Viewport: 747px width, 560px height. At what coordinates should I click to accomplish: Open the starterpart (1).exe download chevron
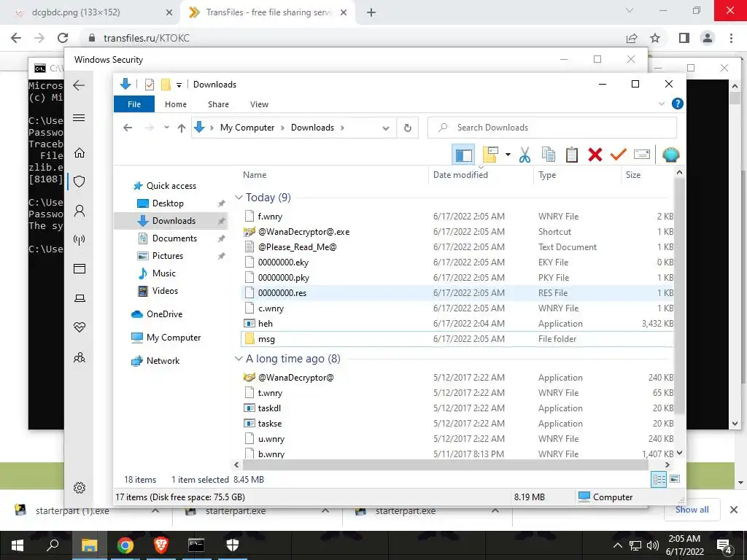(155, 510)
